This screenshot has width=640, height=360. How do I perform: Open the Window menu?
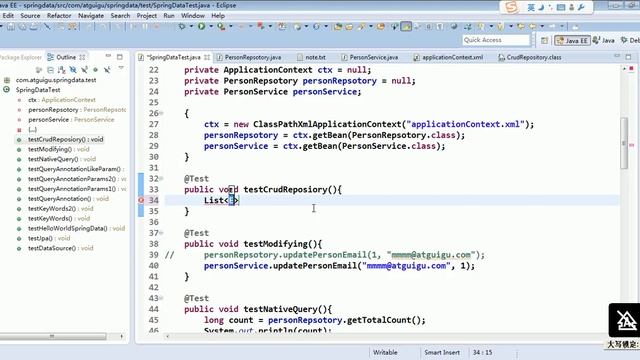pos(193,16)
